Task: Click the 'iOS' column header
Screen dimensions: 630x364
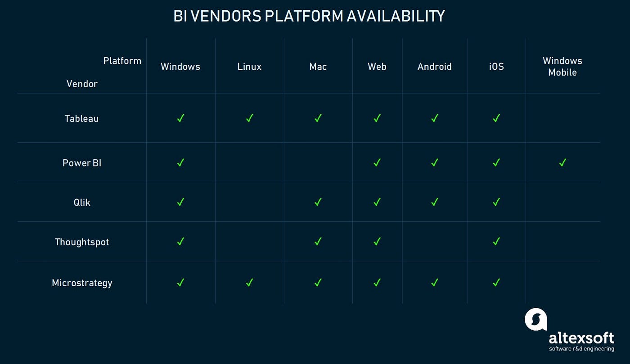Action: (496, 67)
